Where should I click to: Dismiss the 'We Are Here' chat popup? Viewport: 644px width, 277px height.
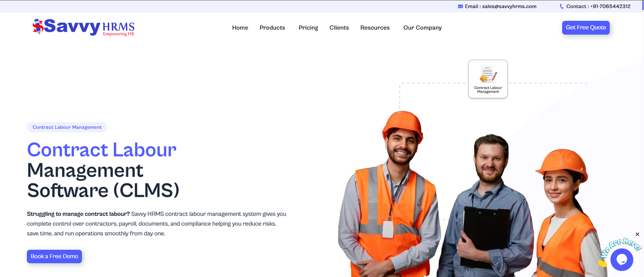point(637,234)
